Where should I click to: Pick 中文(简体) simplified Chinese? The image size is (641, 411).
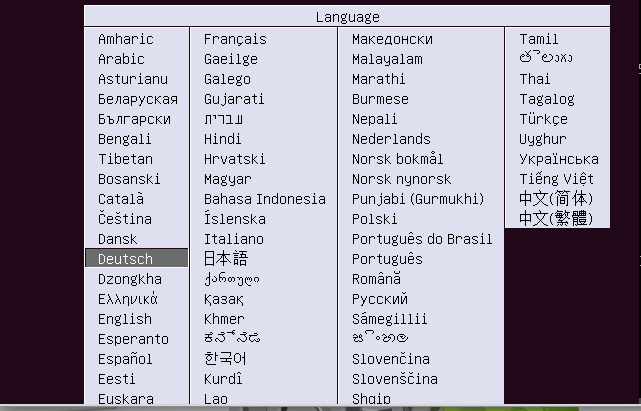(555, 199)
